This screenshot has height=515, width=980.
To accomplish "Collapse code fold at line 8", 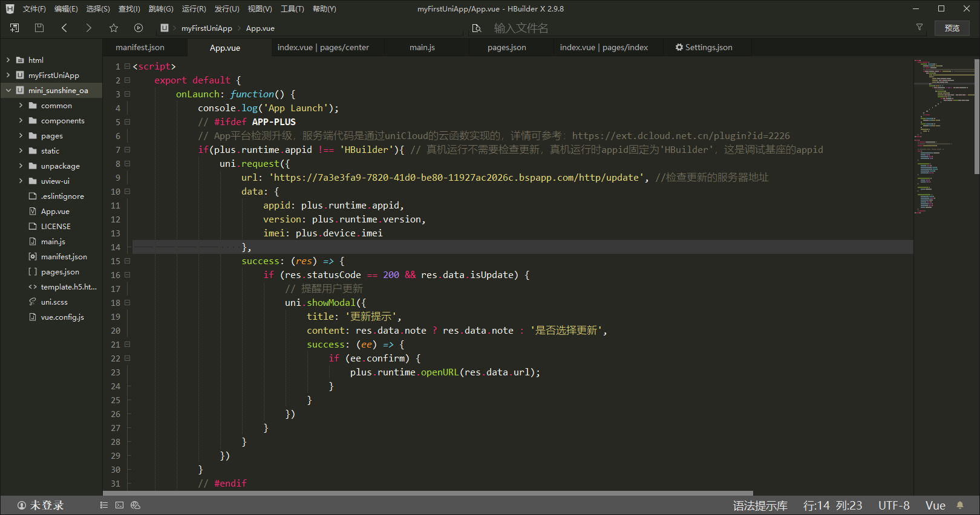I will (127, 164).
